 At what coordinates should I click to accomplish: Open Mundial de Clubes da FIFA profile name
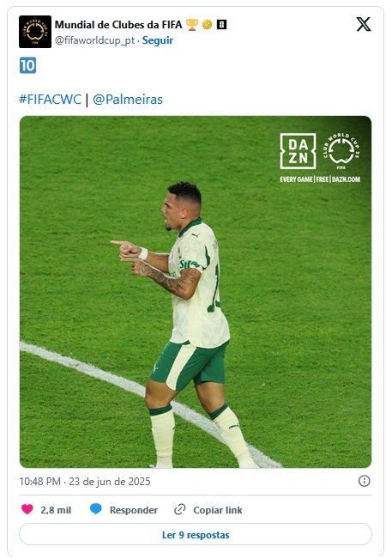(x=118, y=25)
